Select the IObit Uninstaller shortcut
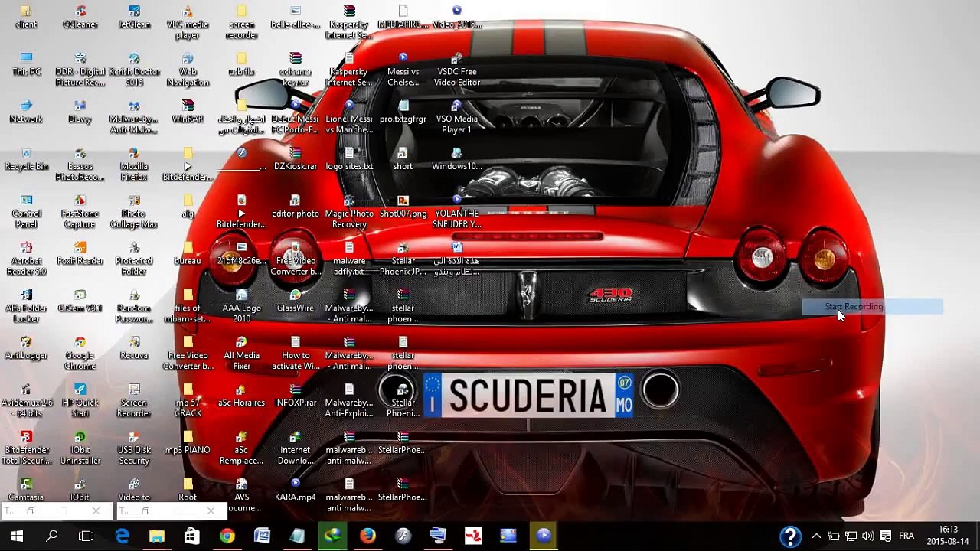Image resolution: width=980 pixels, height=551 pixels. point(80,449)
